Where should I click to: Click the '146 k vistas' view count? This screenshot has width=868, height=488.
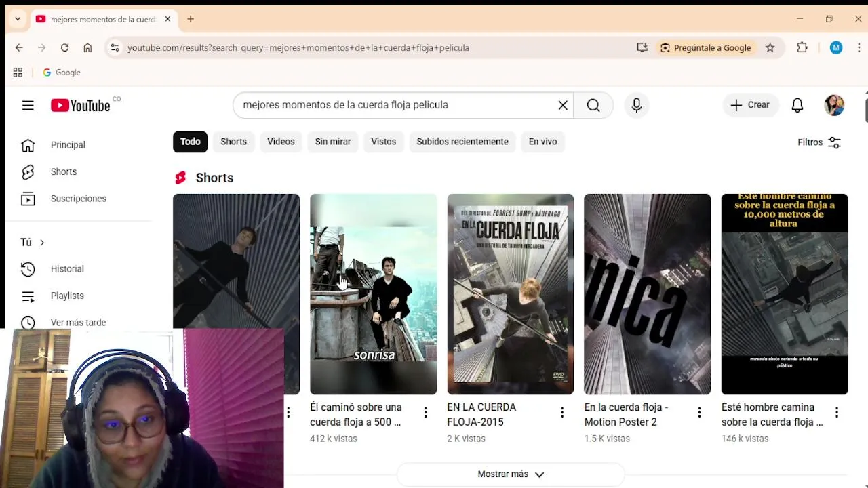pos(745,439)
